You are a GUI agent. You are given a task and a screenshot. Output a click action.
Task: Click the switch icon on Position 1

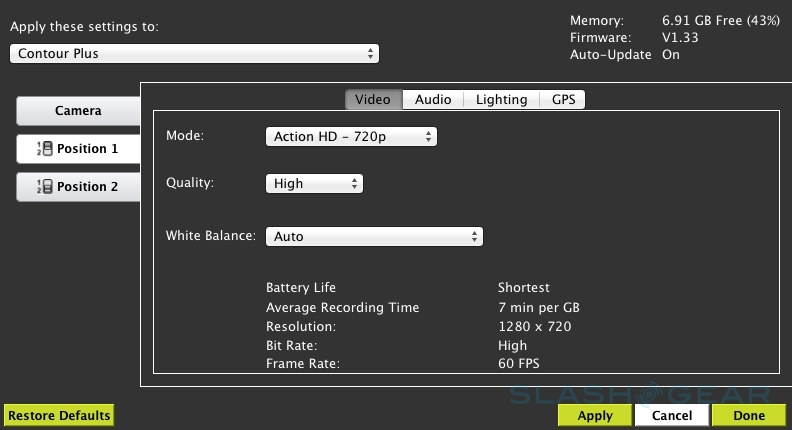(x=44, y=149)
